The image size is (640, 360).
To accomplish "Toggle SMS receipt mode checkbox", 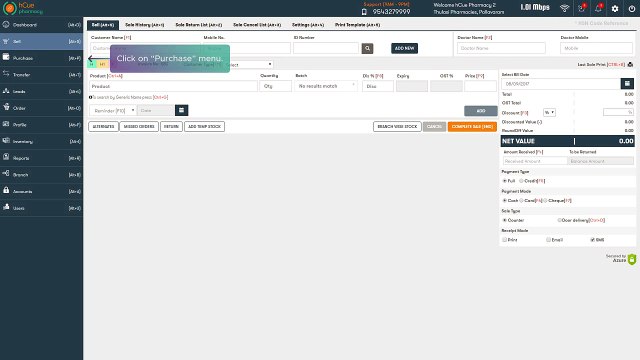I will click(x=592, y=240).
